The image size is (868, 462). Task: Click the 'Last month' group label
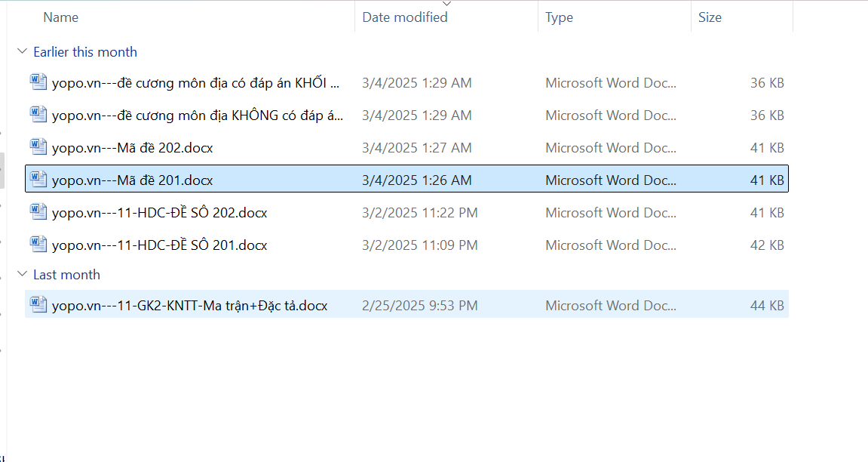[67, 275]
